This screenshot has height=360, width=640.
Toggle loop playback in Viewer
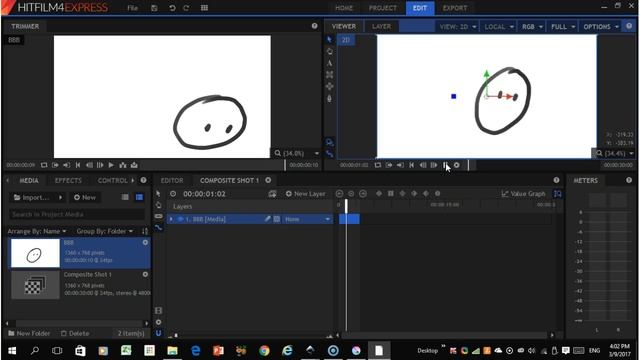378,165
